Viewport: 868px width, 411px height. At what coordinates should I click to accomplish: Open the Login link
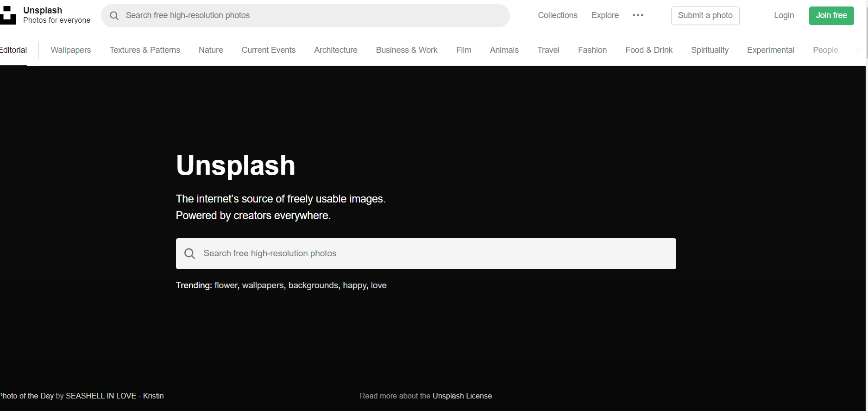tap(784, 15)
